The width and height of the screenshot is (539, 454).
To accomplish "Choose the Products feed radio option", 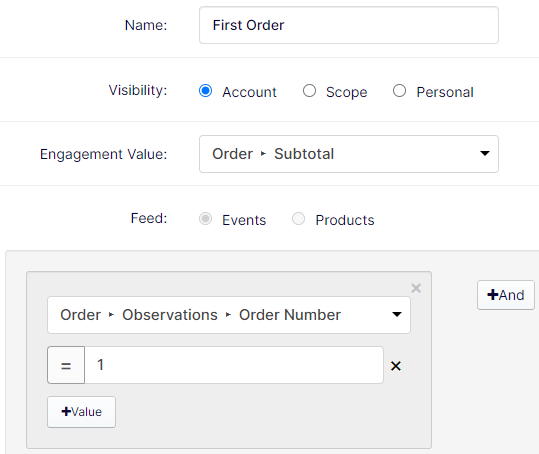I will (x=298, y=219).
